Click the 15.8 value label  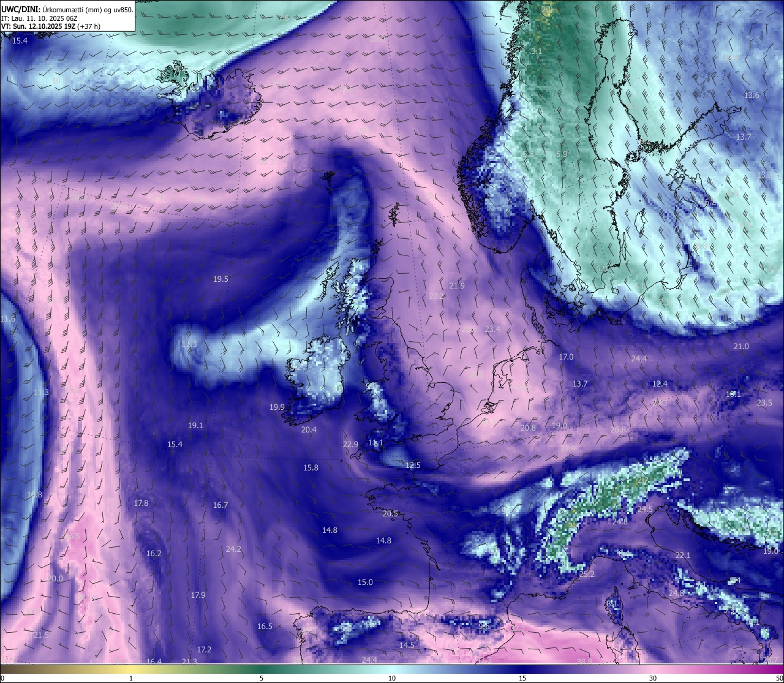pyautogui.click(x=311, y=467)
